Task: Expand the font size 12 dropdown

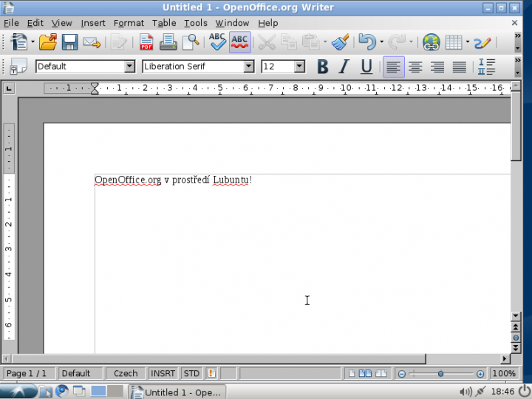Action: click(299, 66)
